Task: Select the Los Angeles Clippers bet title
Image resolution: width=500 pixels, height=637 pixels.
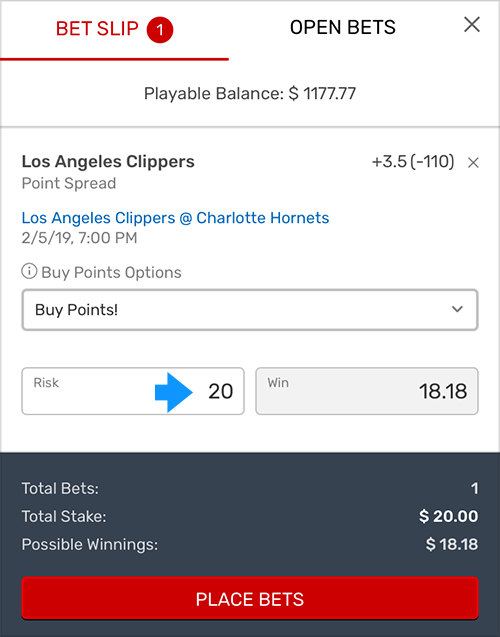Action: point(108,161)
